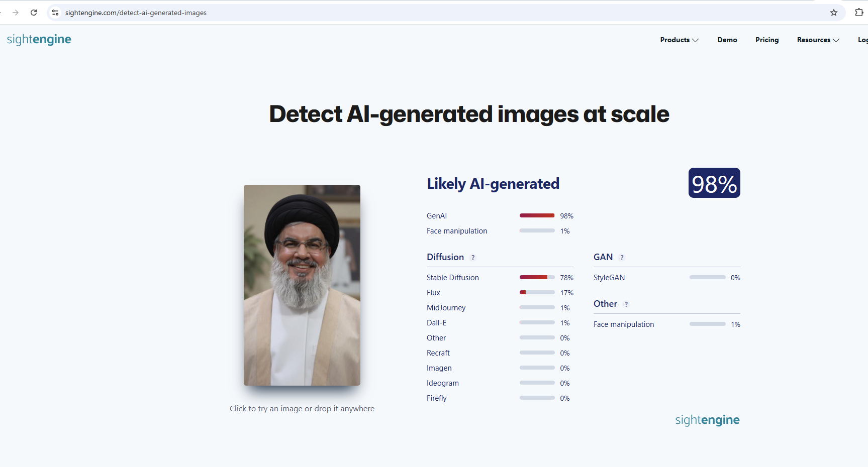
Task: Click the forward navigation arrow
Action: pyautogui.click(x=16, y=13)
